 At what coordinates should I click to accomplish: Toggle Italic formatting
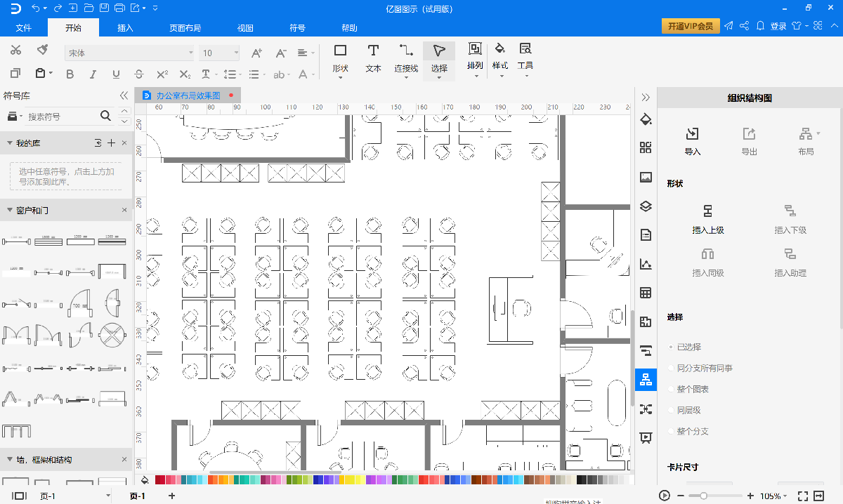(x=93, y=74)
